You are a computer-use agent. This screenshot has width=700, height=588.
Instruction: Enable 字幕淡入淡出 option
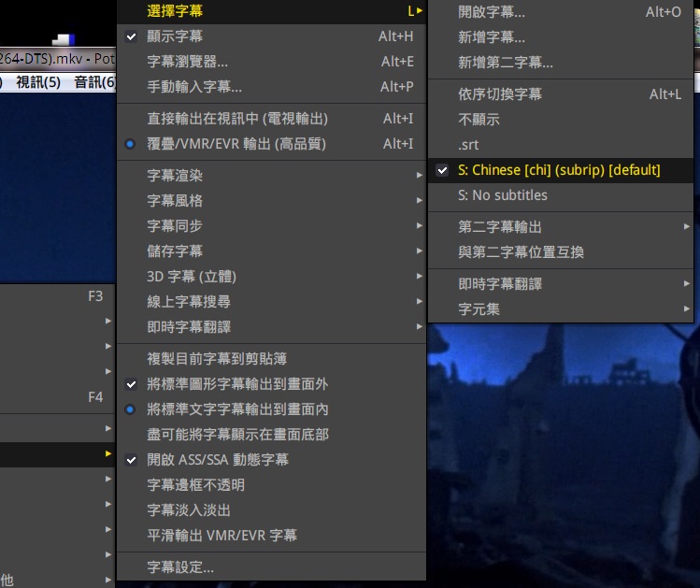(271, 509)
